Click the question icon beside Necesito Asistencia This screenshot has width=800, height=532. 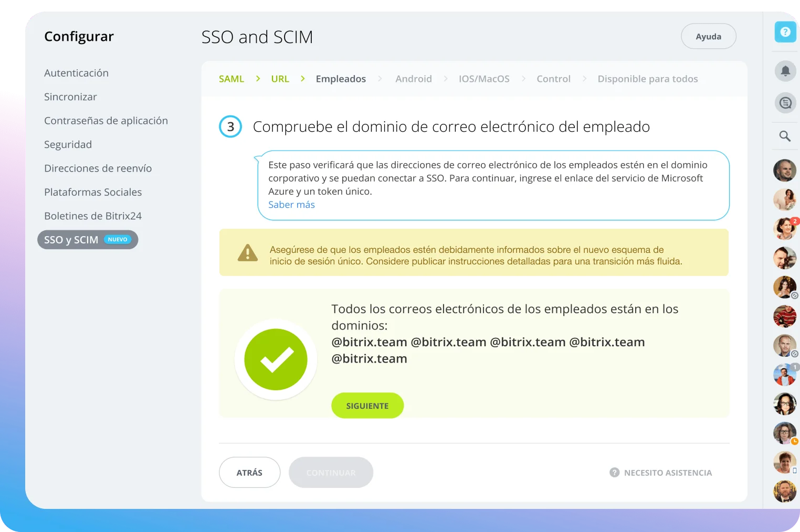click(x=615, y=473)
